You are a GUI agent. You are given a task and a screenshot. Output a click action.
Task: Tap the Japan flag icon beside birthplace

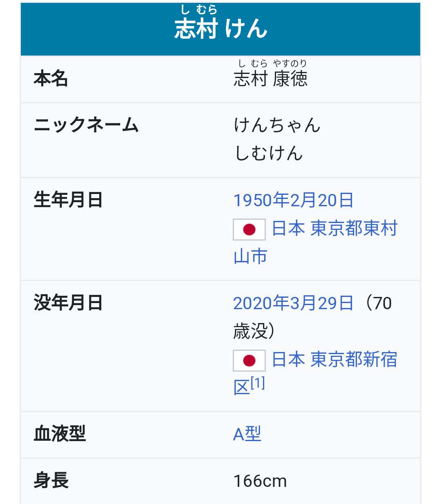click(x=249, y=230)
